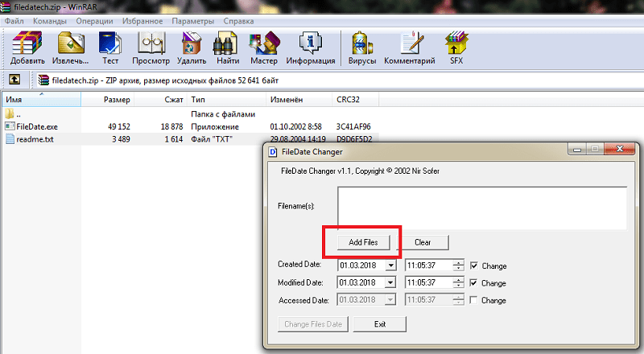Select the FileDate.exe file icon
Image resolution: width=644 pixels, height=354 pixels.
pyautogui.click(x=10, y=126)
